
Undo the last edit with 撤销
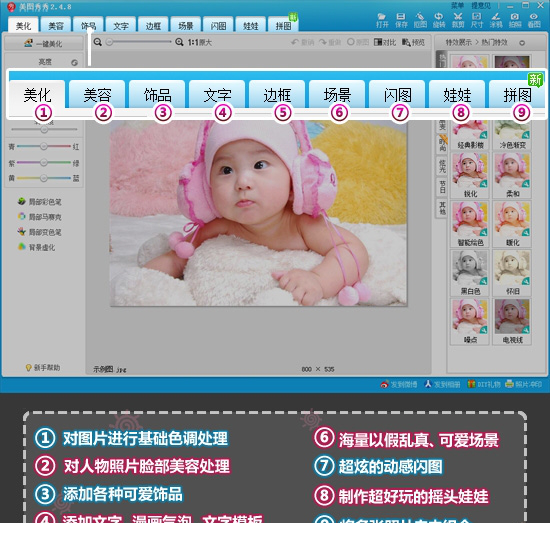303,42
